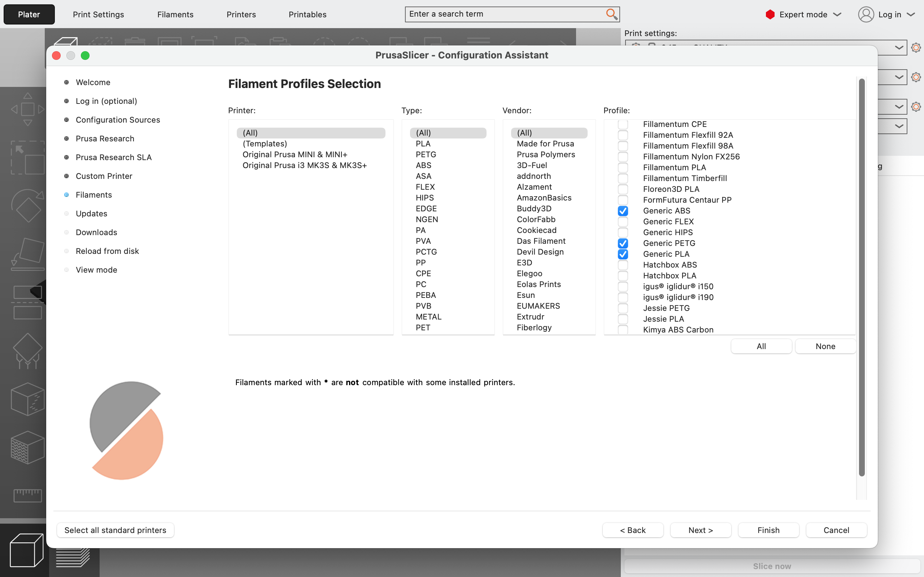924x577 pixels.
Task: Select PETG in the Type list
Action: click(426, 155)
